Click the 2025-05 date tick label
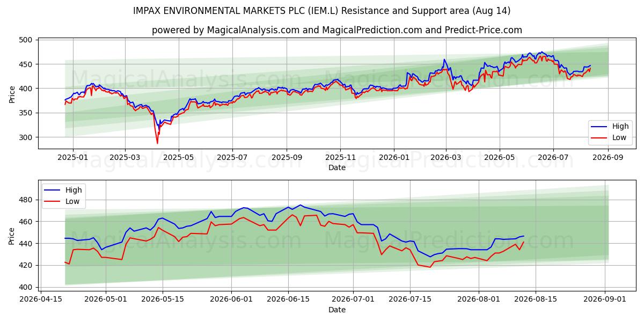Viewport: 644px width, 322px height. point(178,157)
